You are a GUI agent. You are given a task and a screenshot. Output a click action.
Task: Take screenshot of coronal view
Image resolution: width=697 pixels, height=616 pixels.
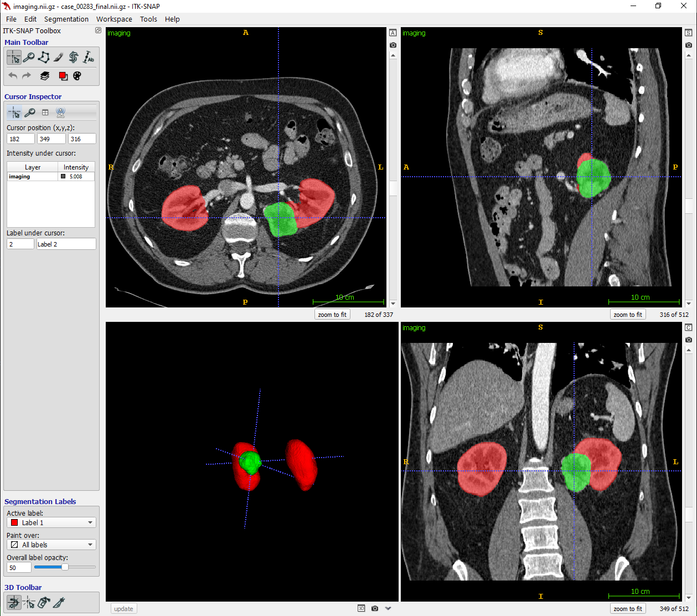(x=689, y=340)
